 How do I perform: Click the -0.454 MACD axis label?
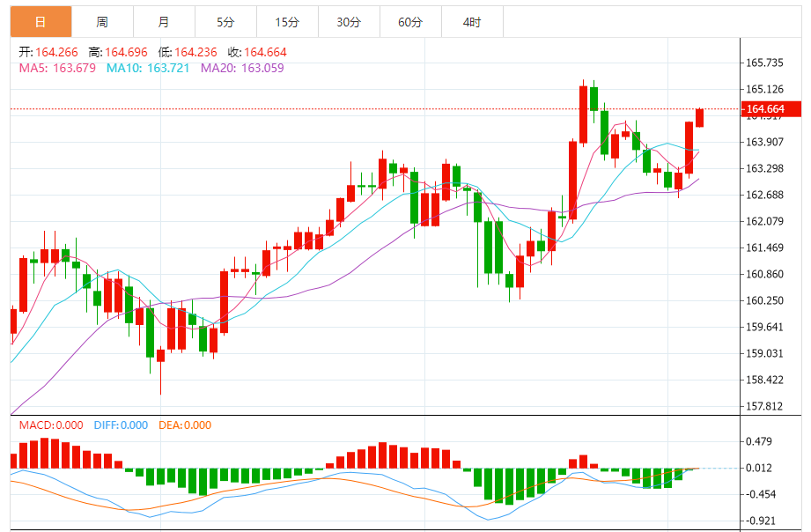760,495
